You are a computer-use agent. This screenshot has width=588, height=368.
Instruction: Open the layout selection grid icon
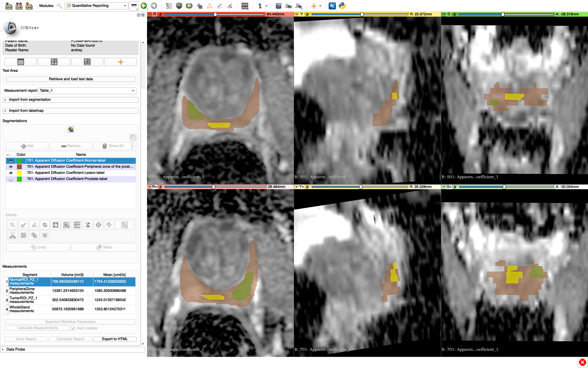pyautogui.click(x=245, y=6)
